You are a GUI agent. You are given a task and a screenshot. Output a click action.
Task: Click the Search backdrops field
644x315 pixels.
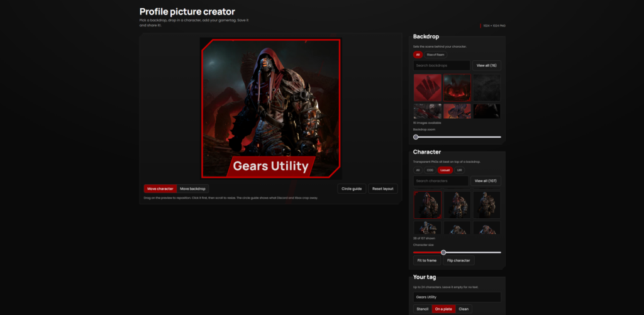coord(441,65)
